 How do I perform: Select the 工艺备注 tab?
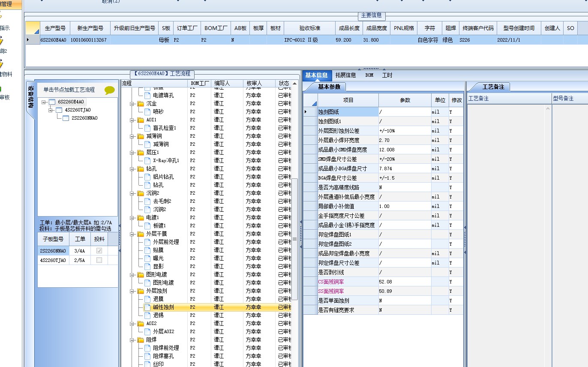493,87
